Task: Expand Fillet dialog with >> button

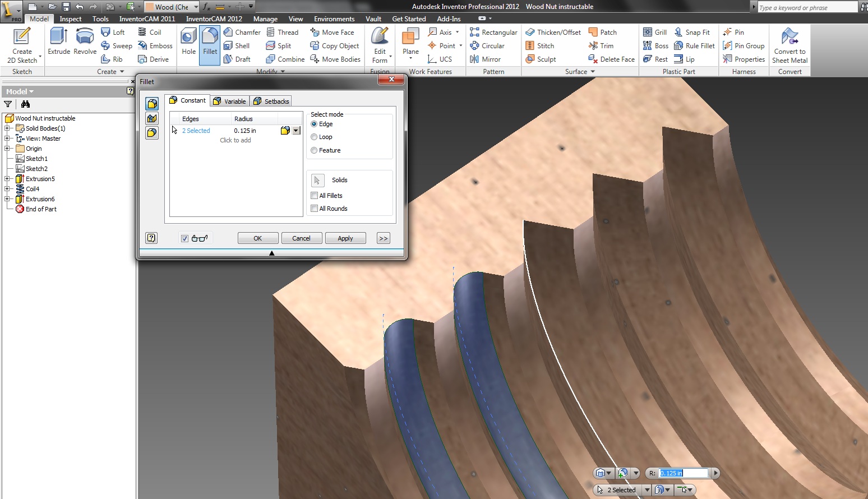Action: pyautogui.click(x=384, y=238)
